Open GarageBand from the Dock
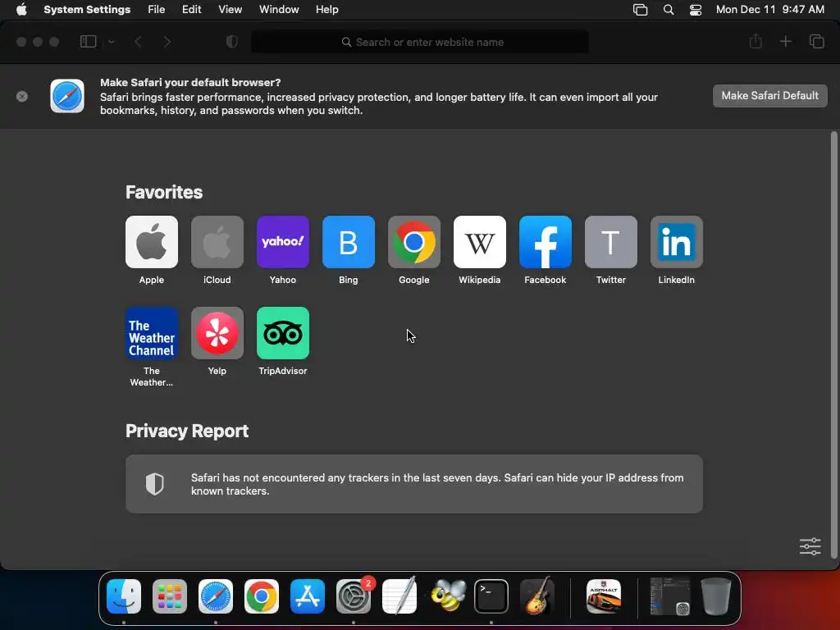 [537, 596]
